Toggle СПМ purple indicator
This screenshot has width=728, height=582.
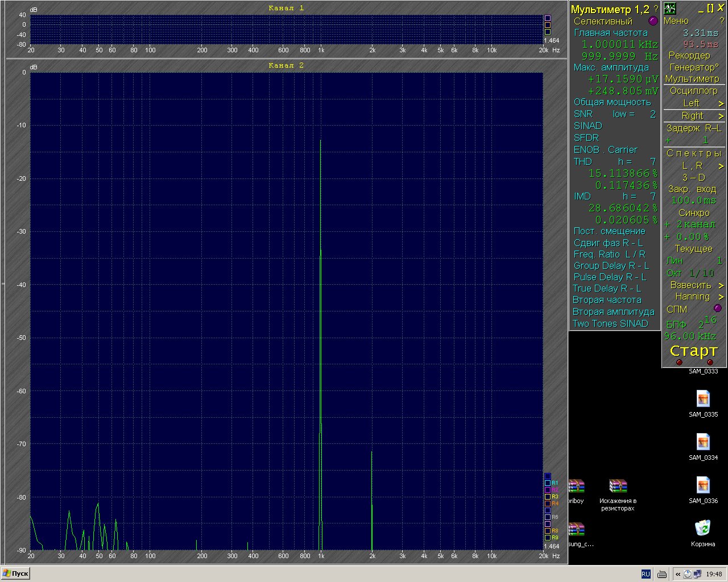718,308
